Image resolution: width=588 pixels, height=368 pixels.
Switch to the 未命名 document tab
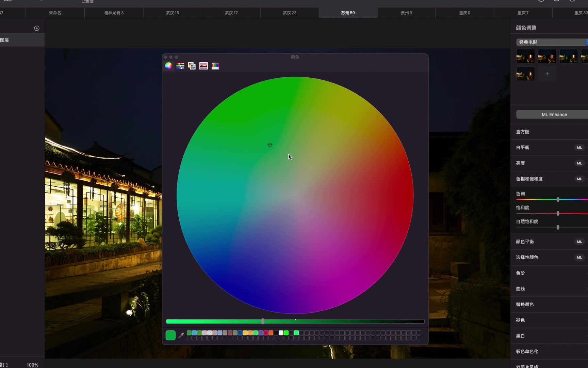(55, 13)
